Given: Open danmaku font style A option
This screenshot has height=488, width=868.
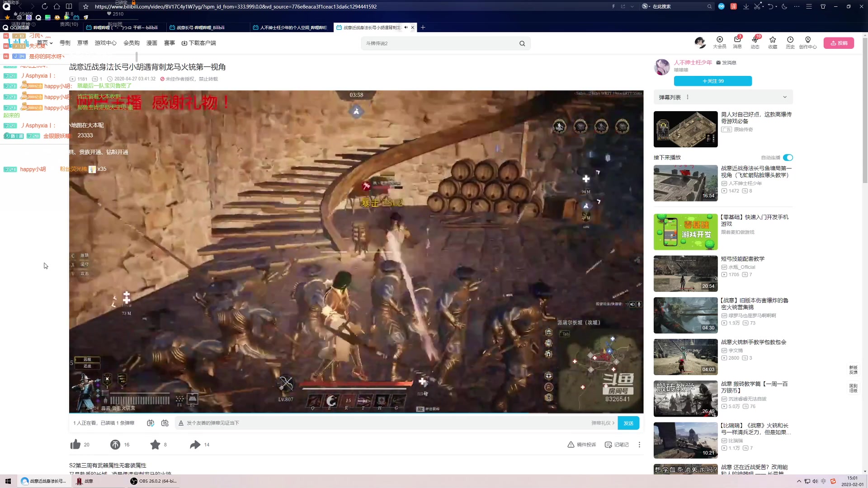Looking at the screenshot, I should coord(181,423).
